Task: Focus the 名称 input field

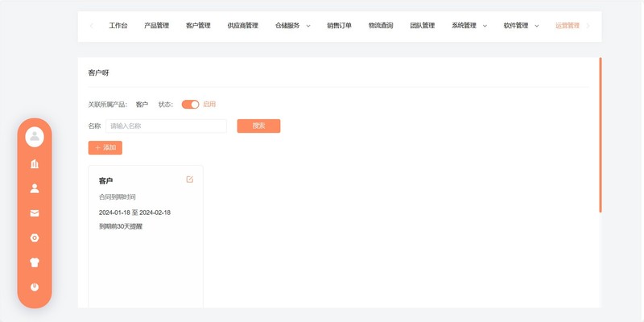Action: pos(166,126)
